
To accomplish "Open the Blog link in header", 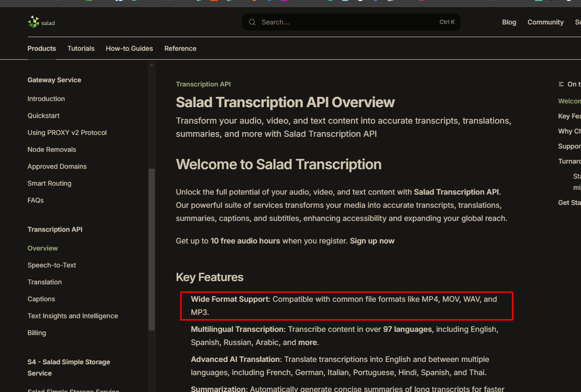I will point(509,22).
